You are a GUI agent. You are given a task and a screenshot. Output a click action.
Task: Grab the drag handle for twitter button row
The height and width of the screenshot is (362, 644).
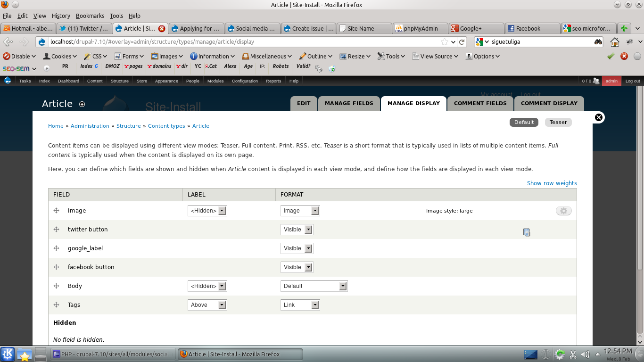(56, 230)
